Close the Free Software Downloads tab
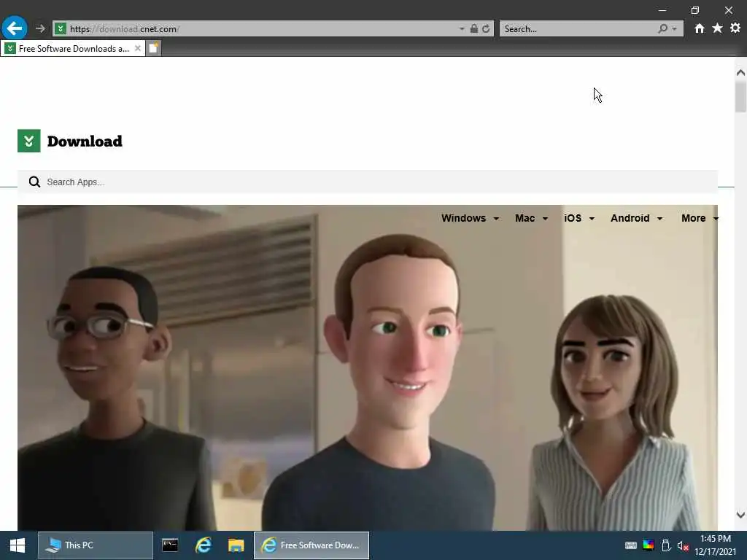 click(x=138, y=48)
